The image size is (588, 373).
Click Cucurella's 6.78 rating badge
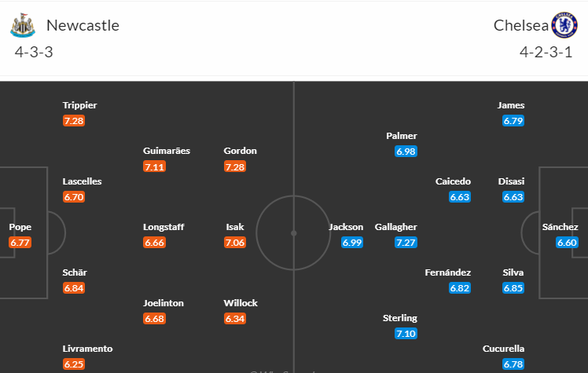tap(513, 364)
